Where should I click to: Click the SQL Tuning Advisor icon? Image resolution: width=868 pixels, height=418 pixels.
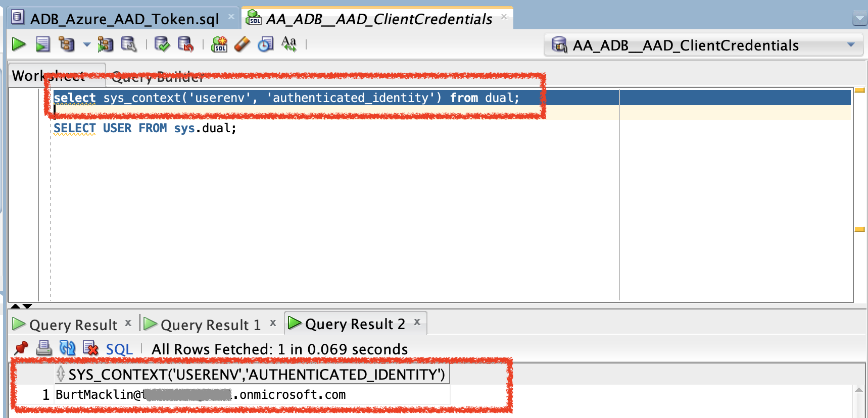point(129,44)
